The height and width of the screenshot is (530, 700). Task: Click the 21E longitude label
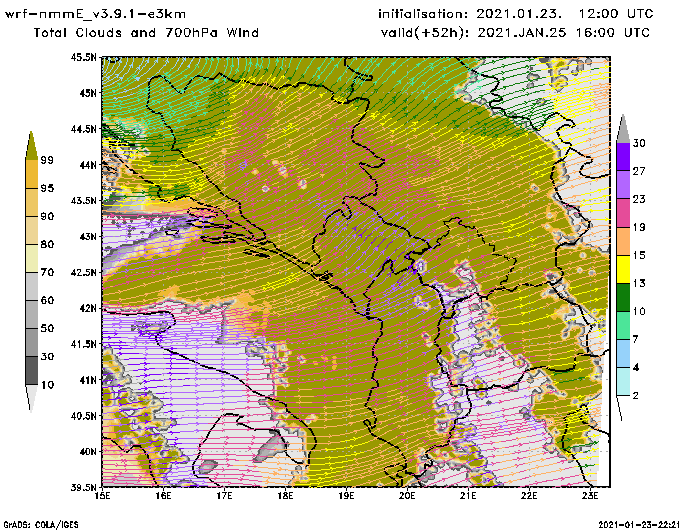pos(468,496)
